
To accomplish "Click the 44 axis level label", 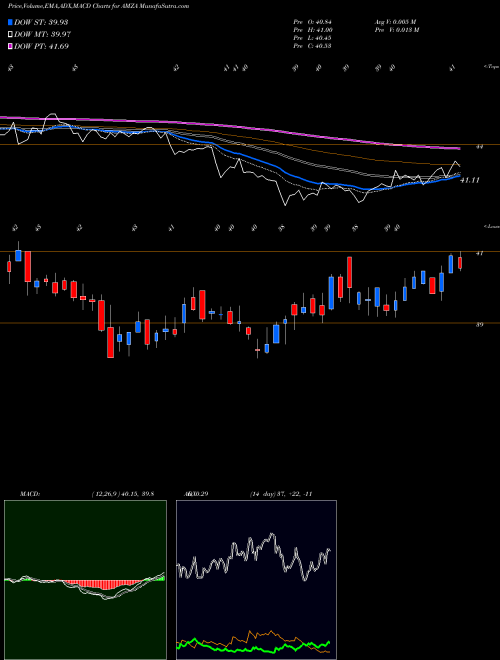I will pyautogui.click(x=479, y=147).
